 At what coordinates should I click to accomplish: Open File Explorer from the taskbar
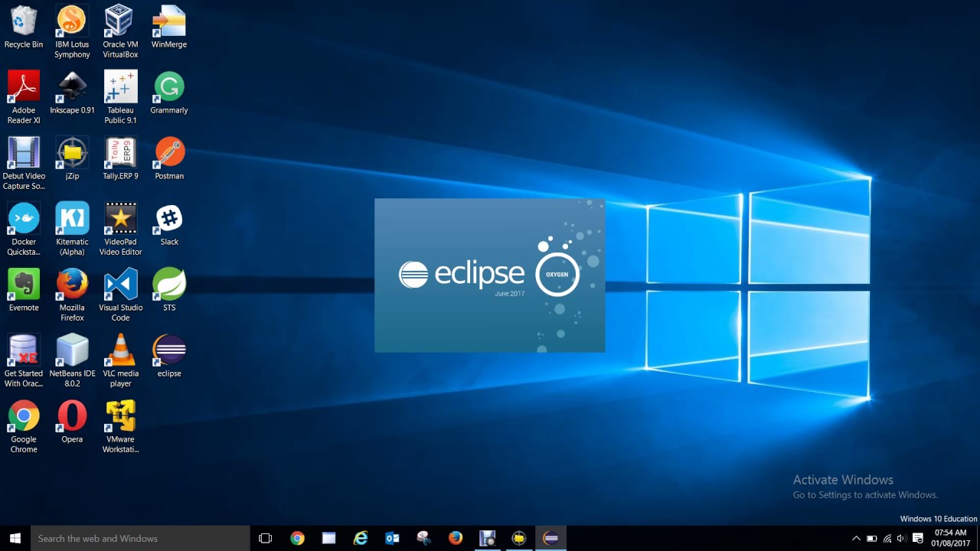point(328,538)
